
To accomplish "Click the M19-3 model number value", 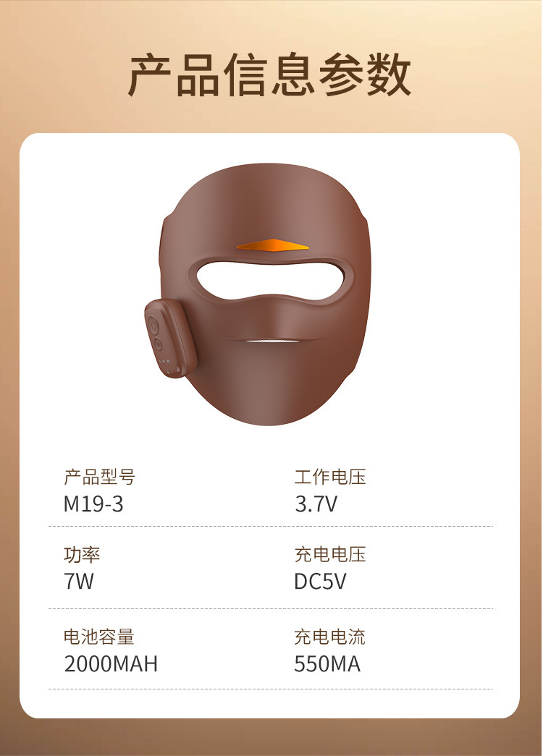I will pyautogui.click(x=93, y=504).
